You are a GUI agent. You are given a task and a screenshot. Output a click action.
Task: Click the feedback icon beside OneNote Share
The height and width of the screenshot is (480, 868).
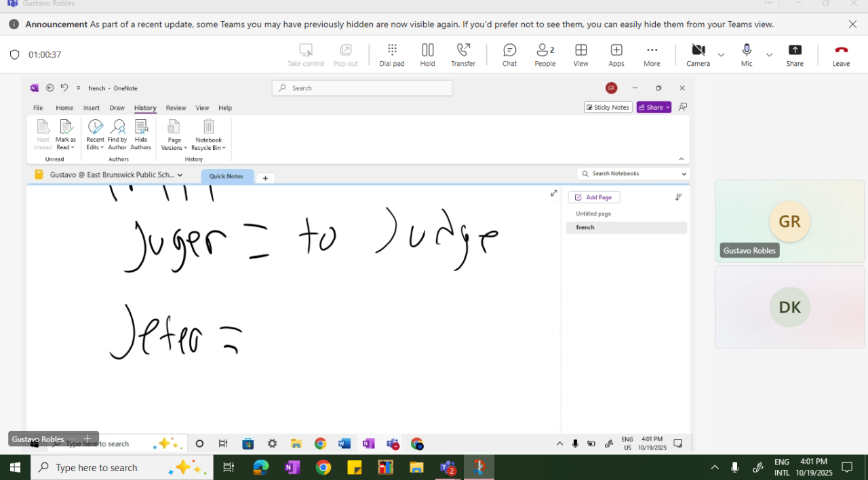tap(683, 107)
